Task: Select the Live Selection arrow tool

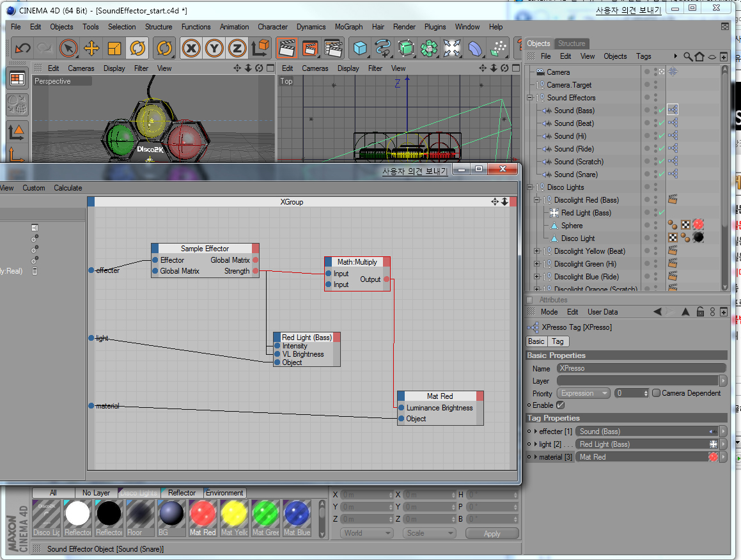Action: tap(68, 48)
